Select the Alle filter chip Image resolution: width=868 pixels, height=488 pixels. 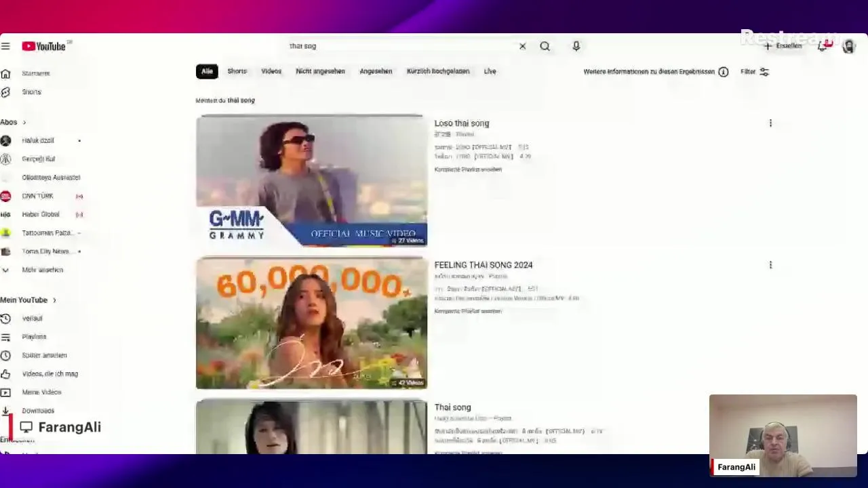coord(207,71)
